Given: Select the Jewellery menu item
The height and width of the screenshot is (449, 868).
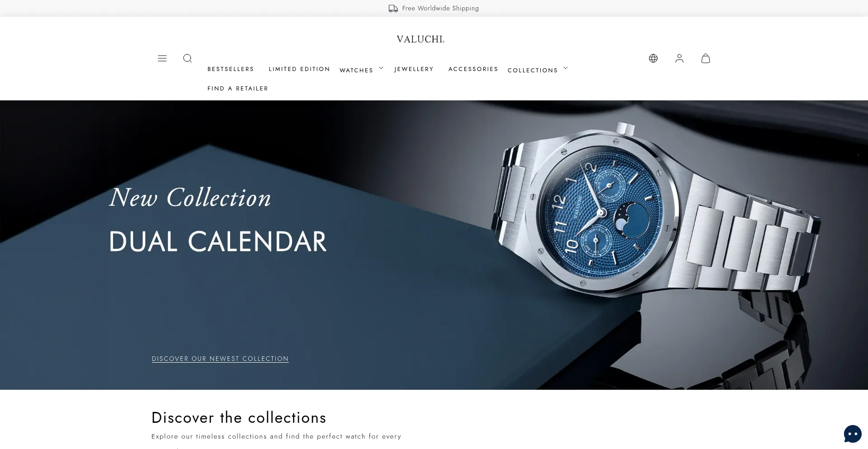Looking at the screenshot, I should coord(414,69).
